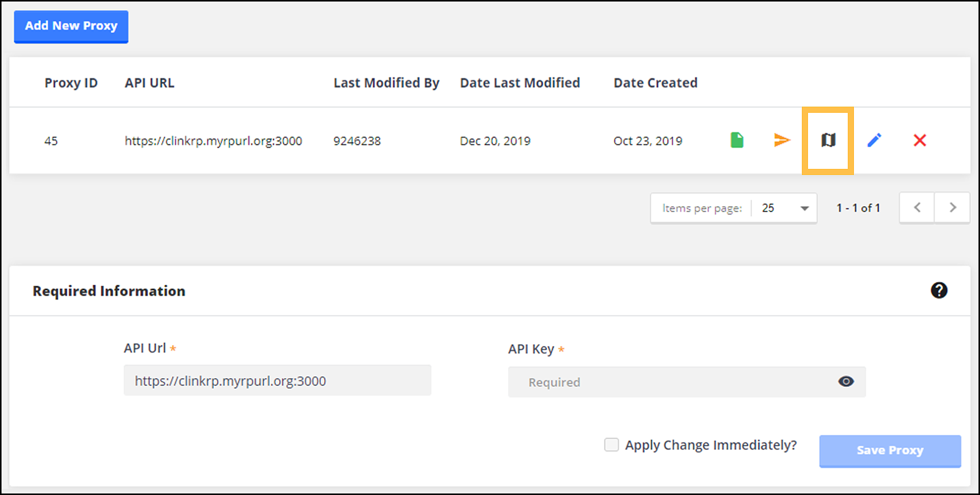Select the highlighted map icon in the row
The image size is (980, 495).
pyautogui.click(x=828, y=140)
